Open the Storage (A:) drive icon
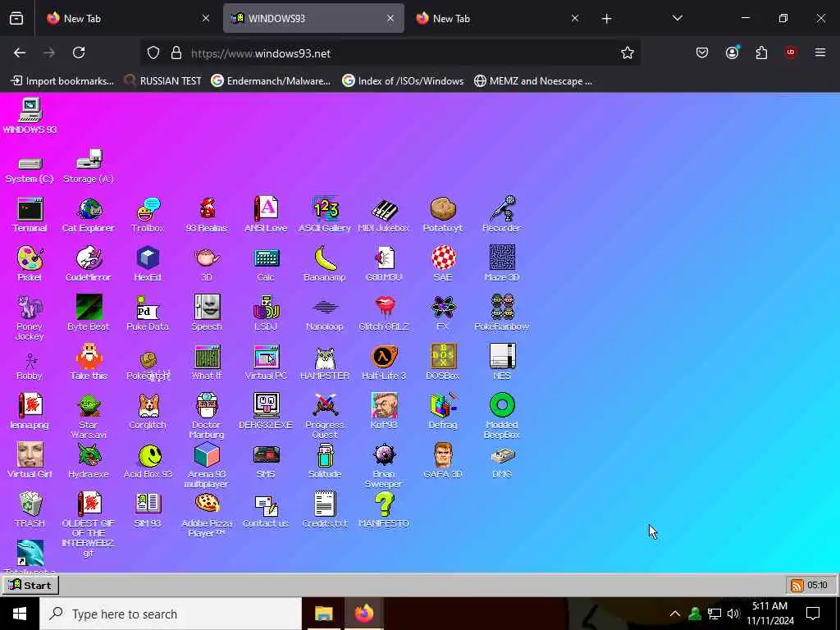The height and width of the screenshot is (630, 840). coord(89,167)
